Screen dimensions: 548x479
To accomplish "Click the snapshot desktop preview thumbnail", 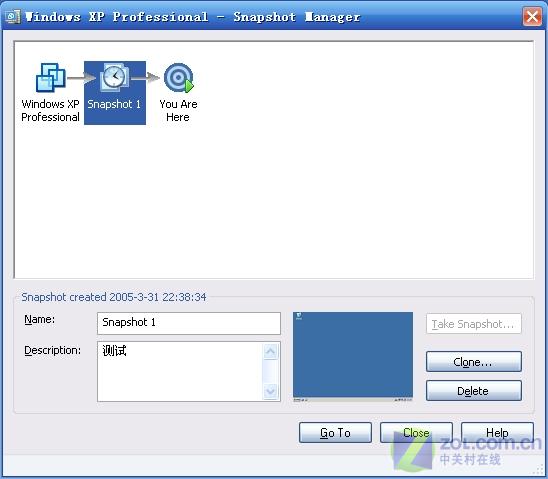I will [x=353, y=357].
